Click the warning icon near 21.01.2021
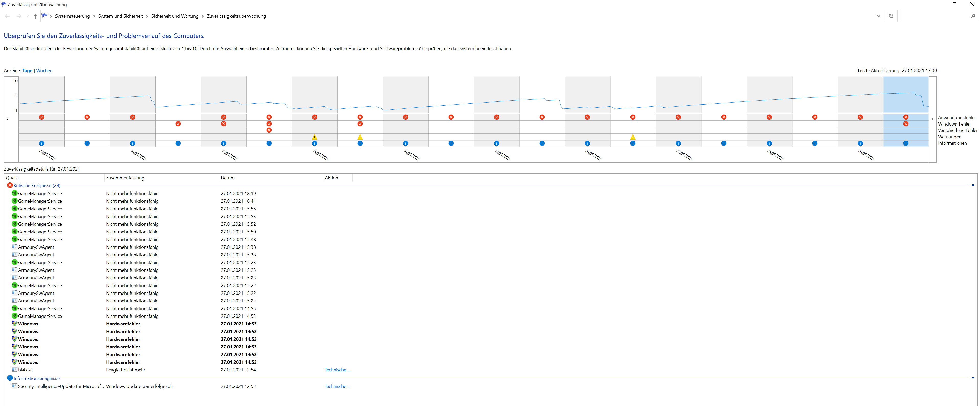The image size is (980, 406). click(x=632, y=137)
